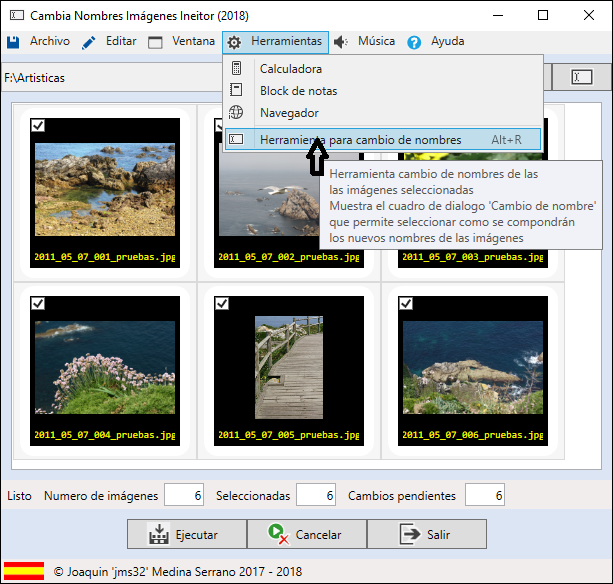This screenshot has width=613, height=584.
Task: Click filename 2011_05_07_001_pruebas.jpg
Action: point(105,257)
